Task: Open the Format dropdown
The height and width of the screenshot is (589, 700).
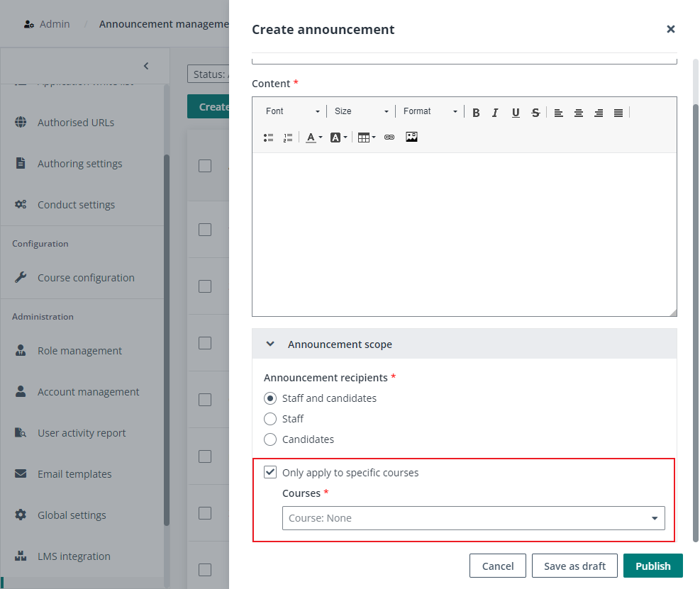Action: point(430,111)
